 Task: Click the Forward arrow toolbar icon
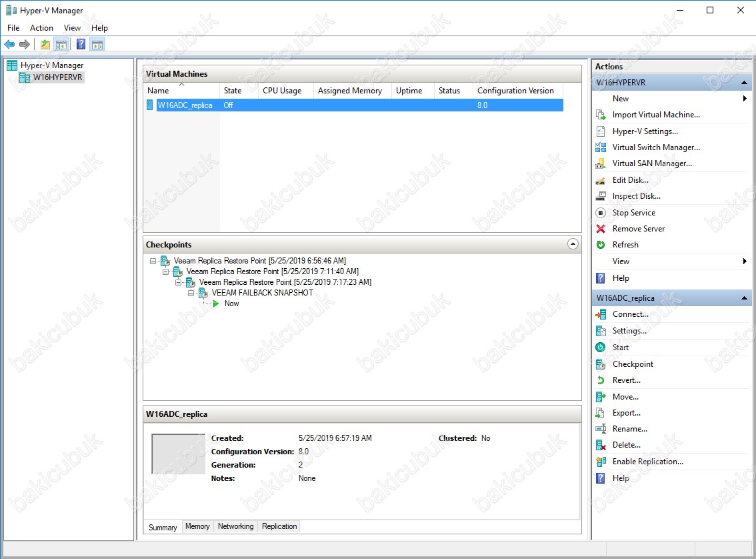click(25, 45)
